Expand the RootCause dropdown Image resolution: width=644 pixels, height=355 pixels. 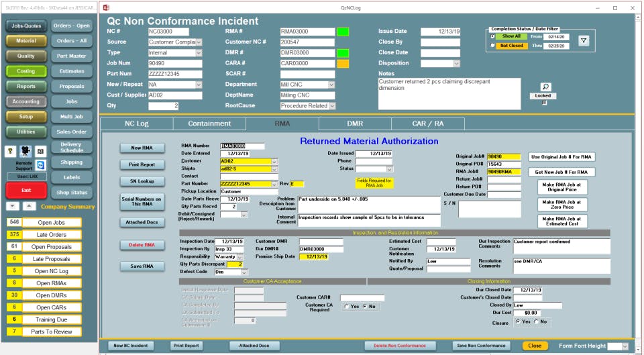[x=332, y=106]
